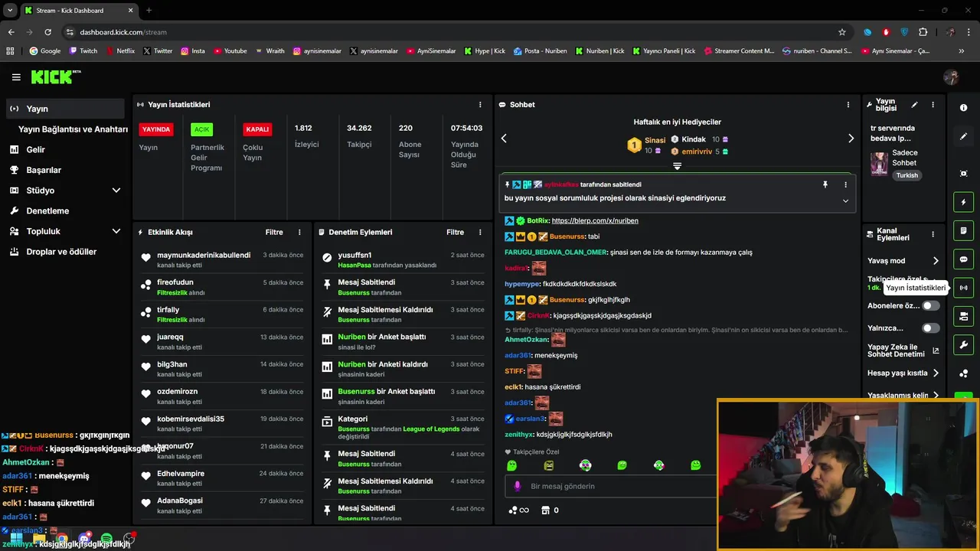This screenshot has width=980, height=551.
Task: Click the pin icon on pinned message
Action: (825, 184)
